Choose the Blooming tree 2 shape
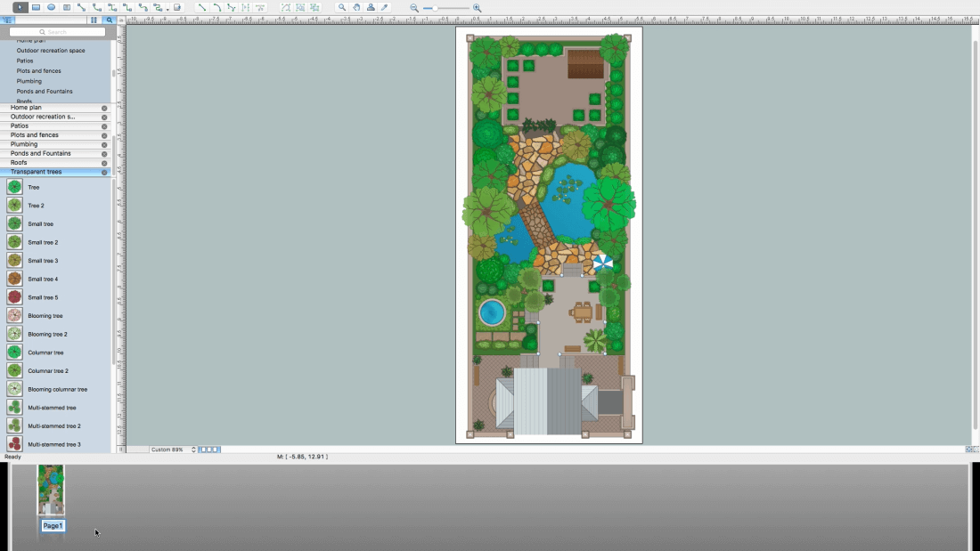The width and height of the screenshot is (980, 551). tap(47, 335)
